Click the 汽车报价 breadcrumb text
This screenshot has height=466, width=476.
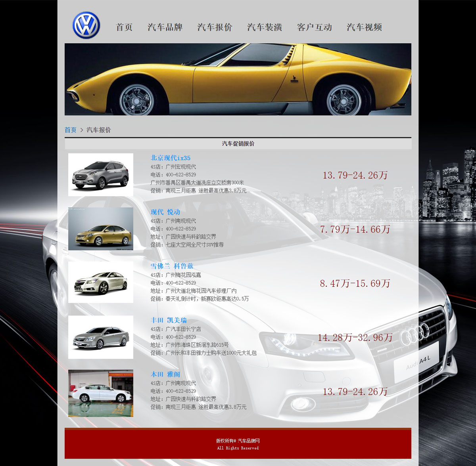(x=99, y=130)
